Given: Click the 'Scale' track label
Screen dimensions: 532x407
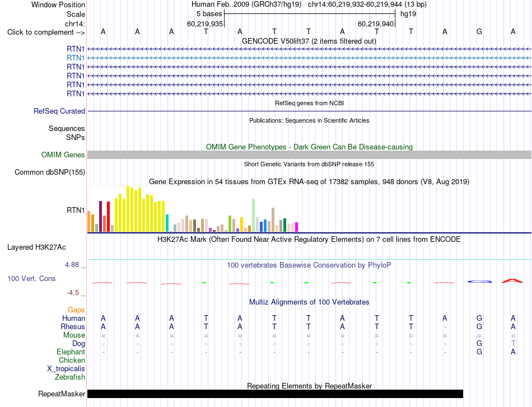Looking at the screenshot, I should point(76,14).
